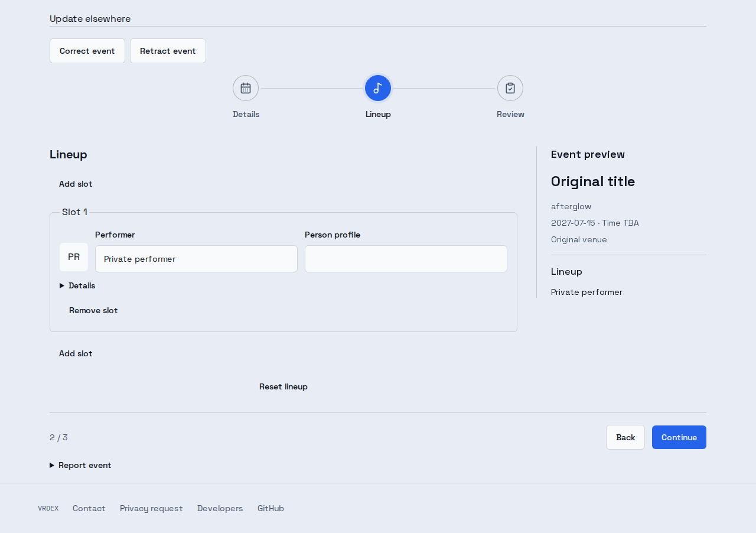Viewport: 756px width, 533px height.
Task: Click the Original title preview heading
Action: click(x=593, y=181)
